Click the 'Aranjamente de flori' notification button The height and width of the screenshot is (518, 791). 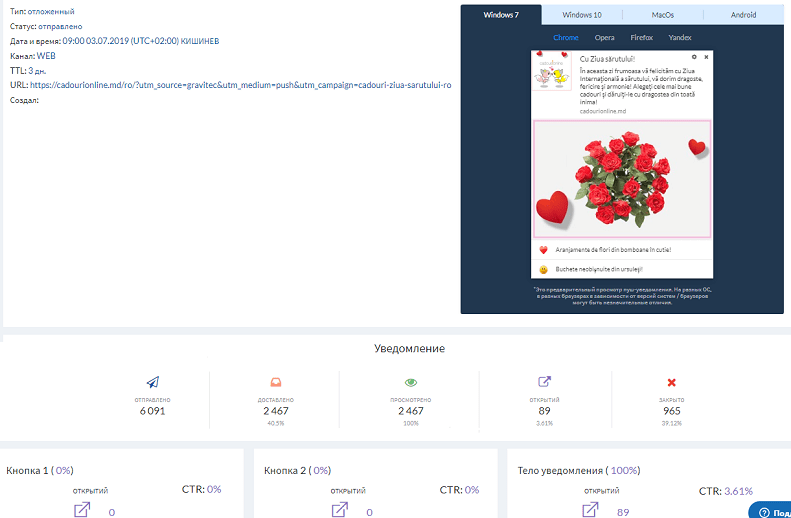(613, 250)
